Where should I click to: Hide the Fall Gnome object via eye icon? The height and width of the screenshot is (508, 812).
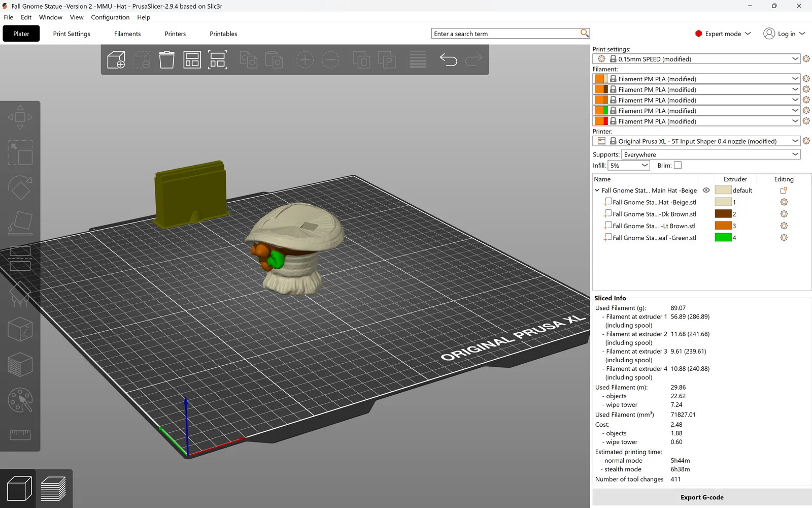706,190
